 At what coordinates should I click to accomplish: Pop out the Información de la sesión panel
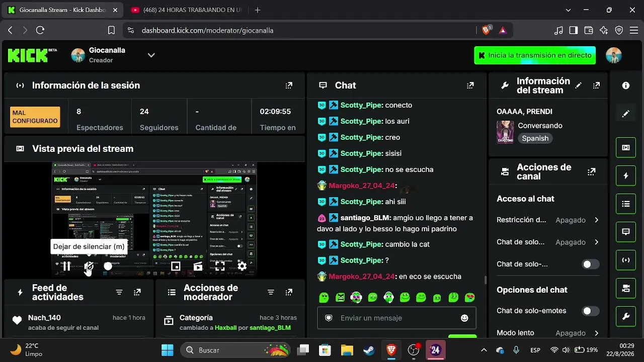coord(289,85)
